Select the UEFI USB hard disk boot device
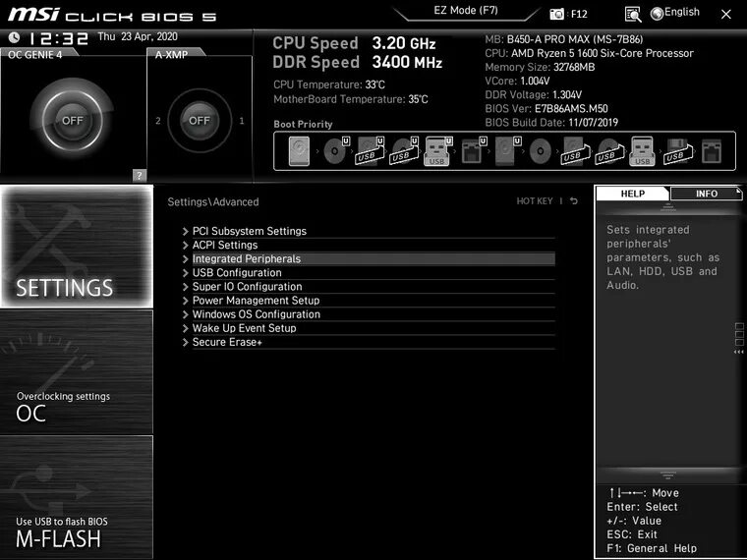Image resolution: width=747 pixels, height=560 pixels. coord(371,151)
